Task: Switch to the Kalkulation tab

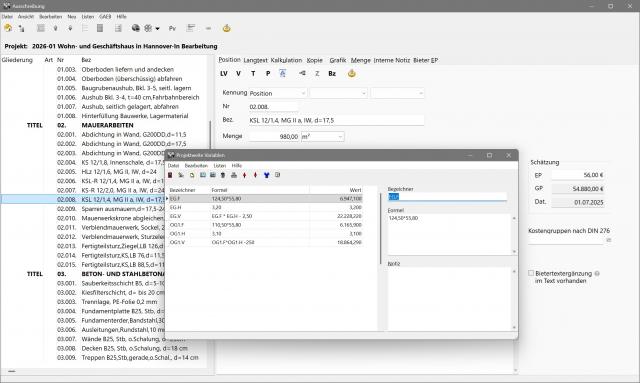Action: pos(286,60)
